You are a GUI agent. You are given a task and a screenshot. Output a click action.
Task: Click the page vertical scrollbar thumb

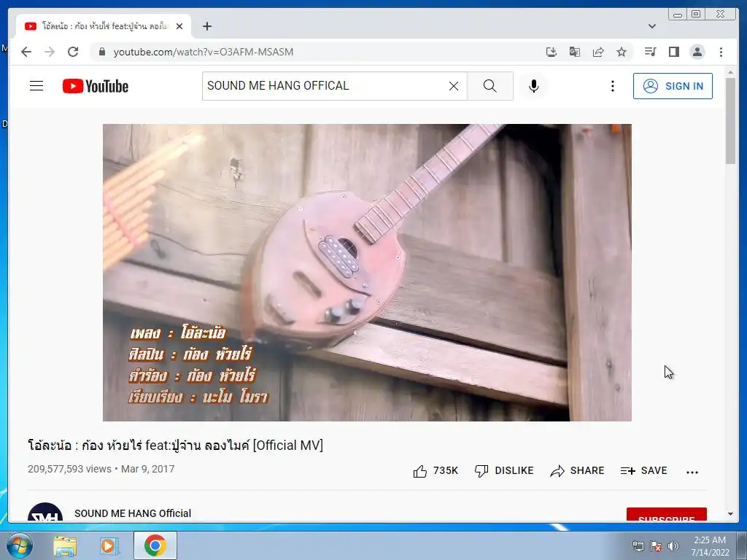pyautogui.click(x=730, y=120)
